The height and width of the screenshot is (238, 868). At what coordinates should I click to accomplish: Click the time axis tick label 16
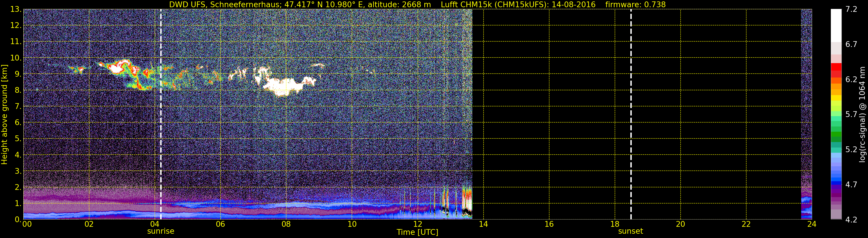[549, 224]
